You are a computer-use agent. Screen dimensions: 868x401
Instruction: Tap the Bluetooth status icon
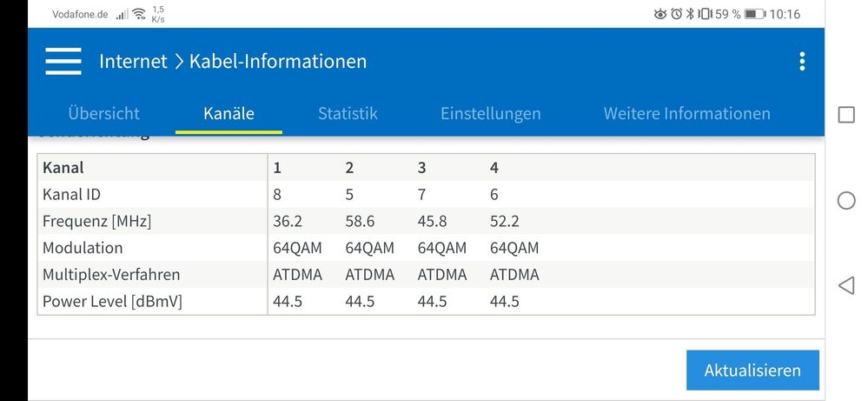pos(691,14)
